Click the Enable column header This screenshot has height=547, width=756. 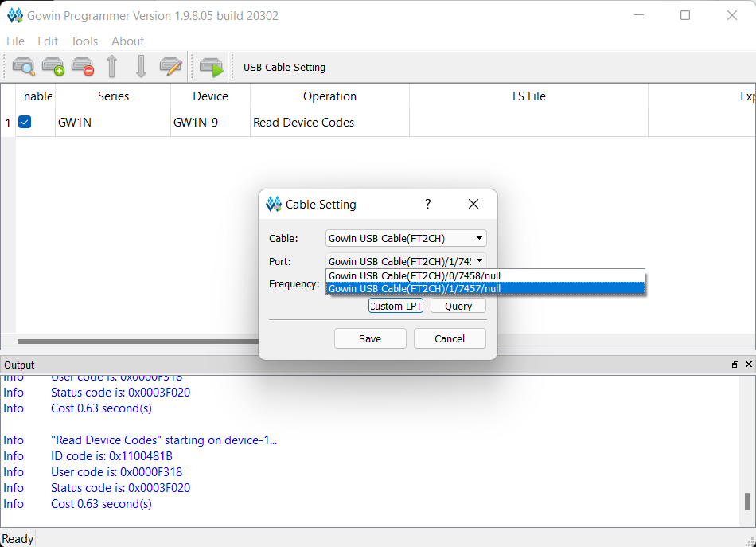click(36, 96)
